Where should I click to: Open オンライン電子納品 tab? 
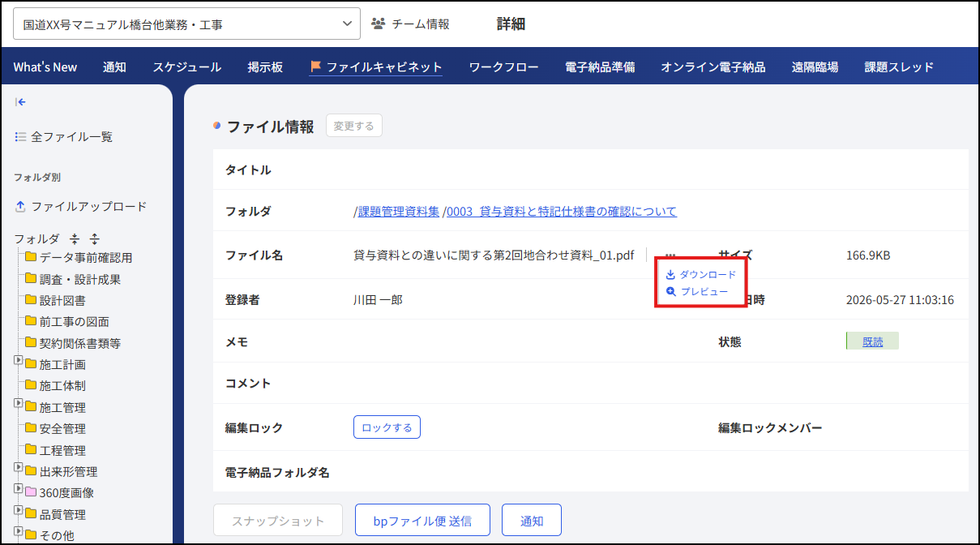[713, 67]
